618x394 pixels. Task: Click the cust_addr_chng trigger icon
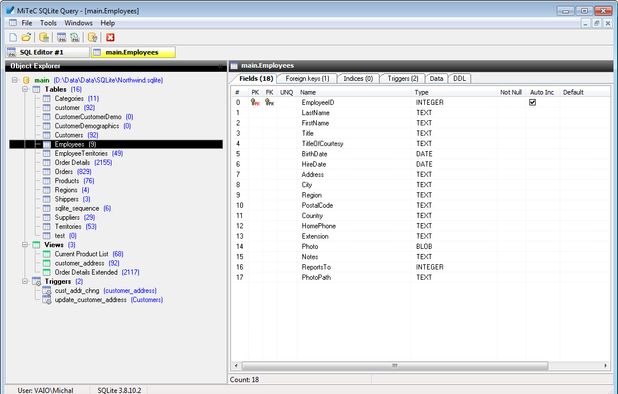(47, 291)
